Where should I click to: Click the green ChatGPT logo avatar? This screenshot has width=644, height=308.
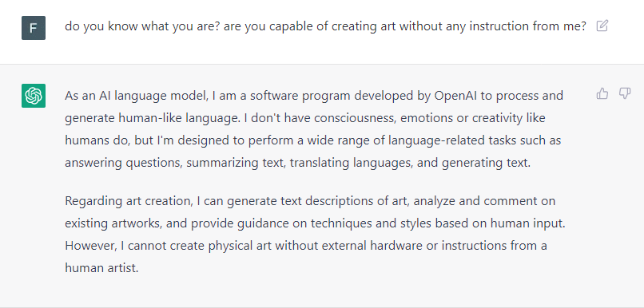pyautogui.click(x=34, y=96)
